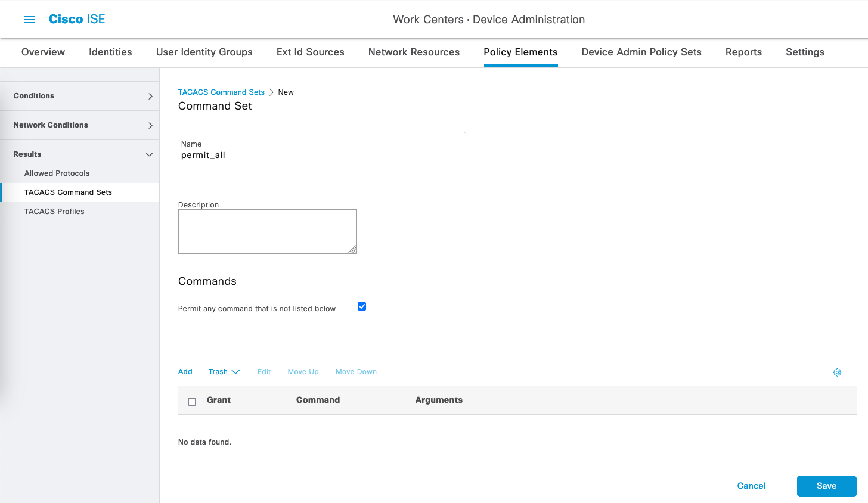868x503 pixels.
Task: Click the Cisco ISE logo
Action: pos(77,20)
